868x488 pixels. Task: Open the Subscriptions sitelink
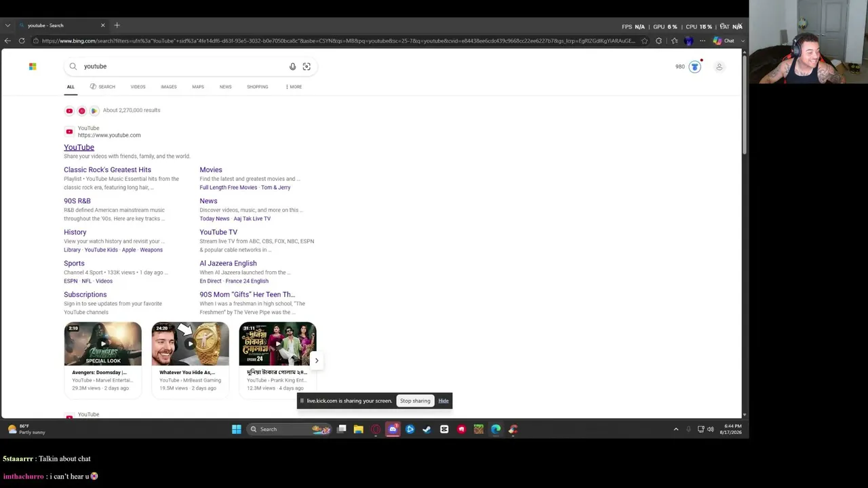[x=85, y=295]
